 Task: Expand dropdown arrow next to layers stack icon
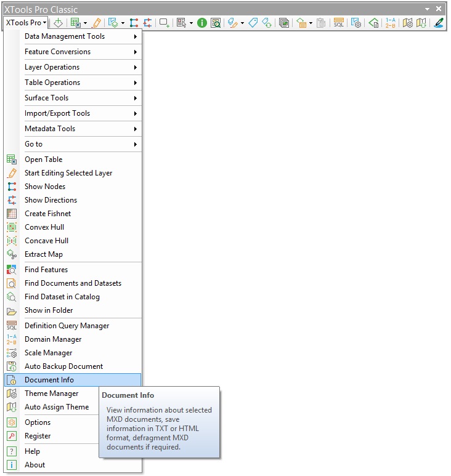(x=123, y=23)
